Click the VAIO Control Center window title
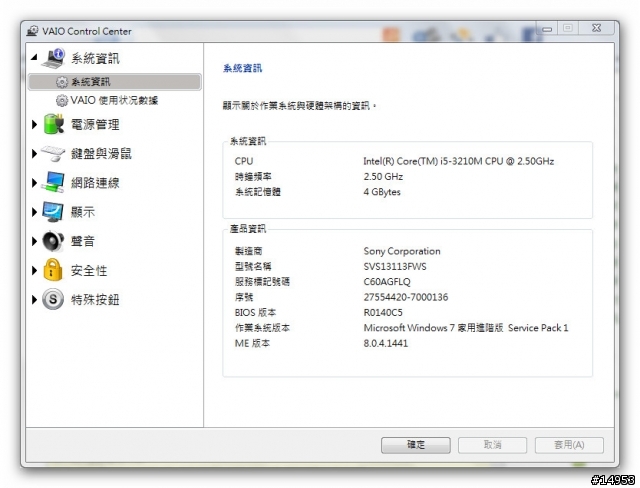 point(87,31)
